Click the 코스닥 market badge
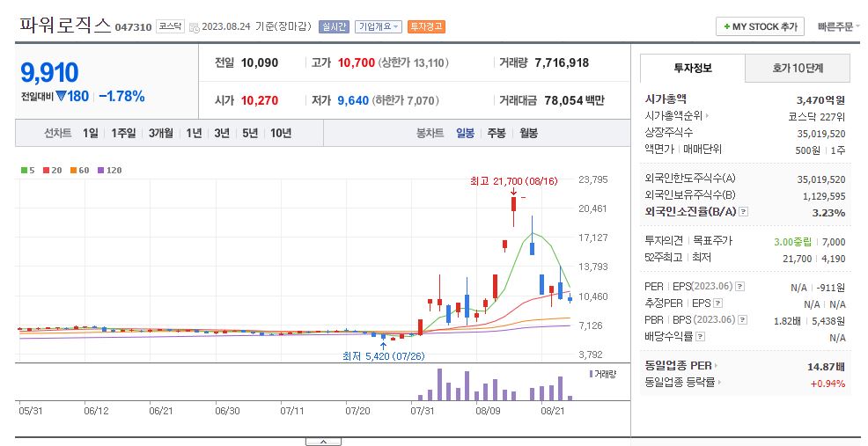 tap(170, 26)
